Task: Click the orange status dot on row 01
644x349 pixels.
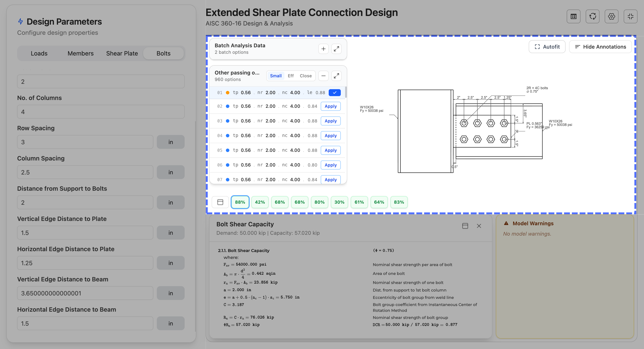Action: coord(227,92)
